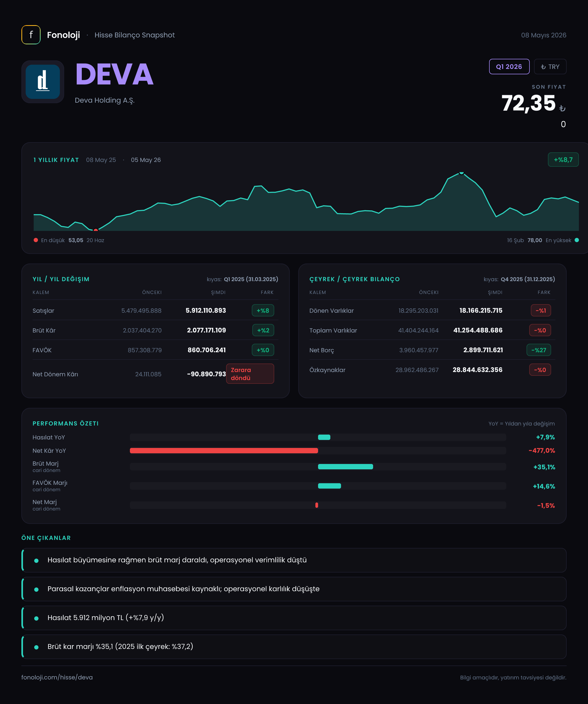Click the +14,6% FAVÖK Marjı value

(x=544, y=486)
